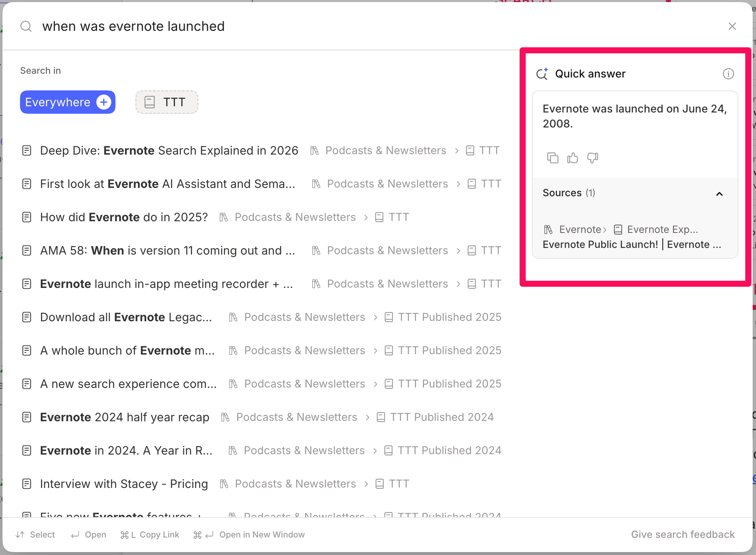Click note icon beside How did Evernote result

[x=27, y=217]
